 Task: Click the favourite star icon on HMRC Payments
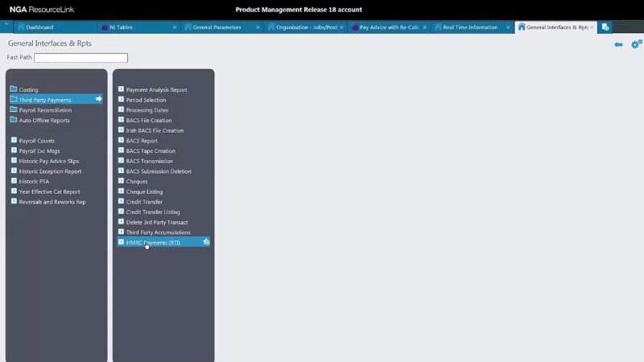coord(206,241)
